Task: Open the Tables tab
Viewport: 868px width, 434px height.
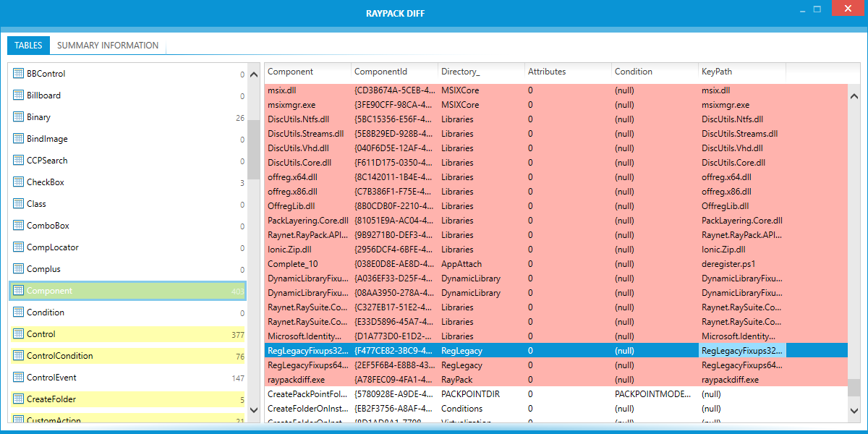Action: pos(28,46)
